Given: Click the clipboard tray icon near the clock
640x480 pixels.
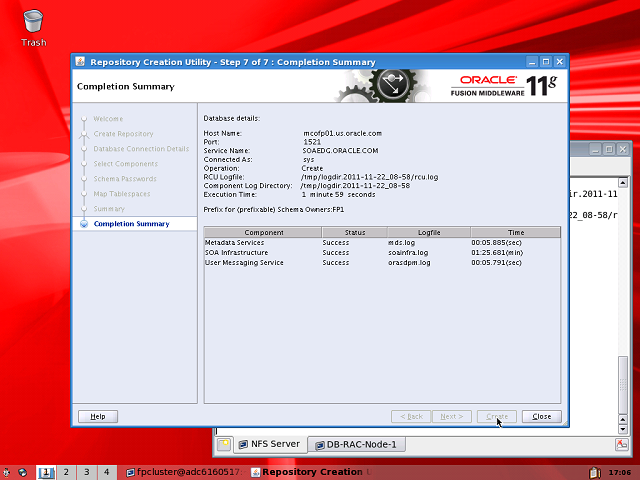Looking at the screenshot, I should point(595,472).
